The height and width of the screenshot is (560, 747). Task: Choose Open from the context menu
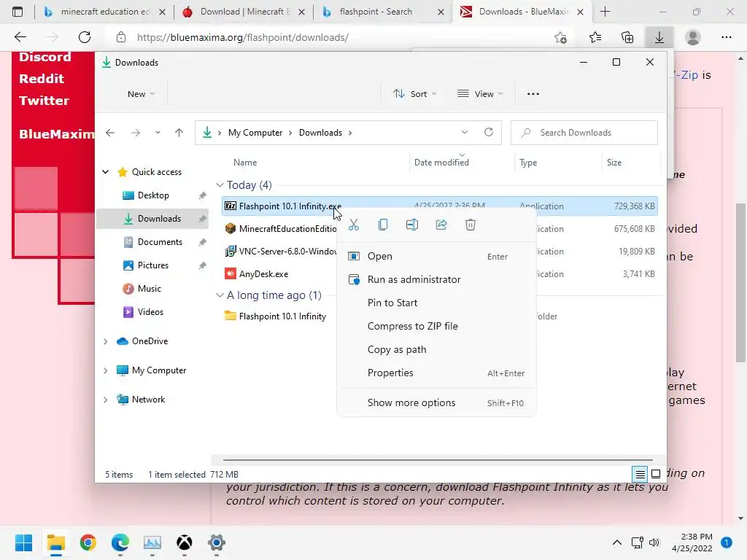pos(436,256)
